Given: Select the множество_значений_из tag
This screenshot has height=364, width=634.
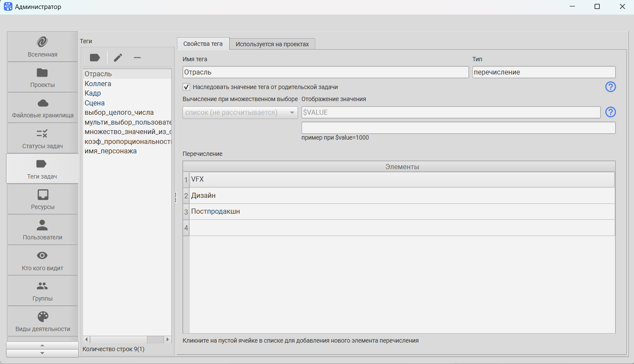Looking at the screenshot, I should click(x=127, y=131).
